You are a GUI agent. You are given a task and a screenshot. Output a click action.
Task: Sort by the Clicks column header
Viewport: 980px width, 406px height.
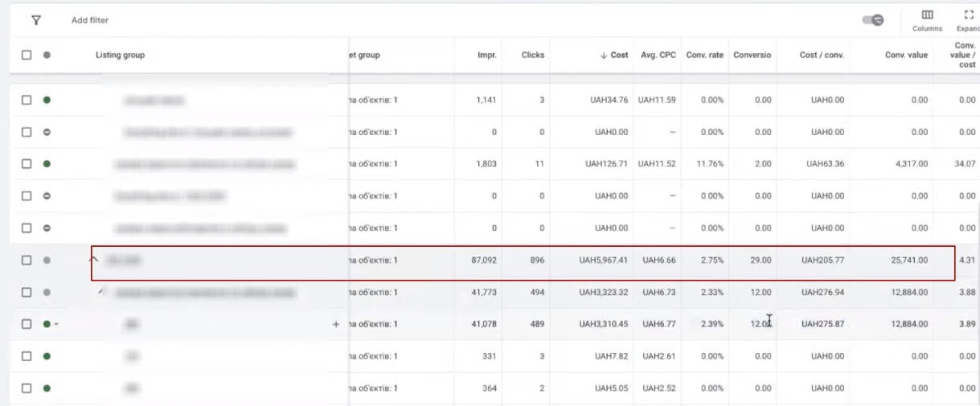(532, 55)
